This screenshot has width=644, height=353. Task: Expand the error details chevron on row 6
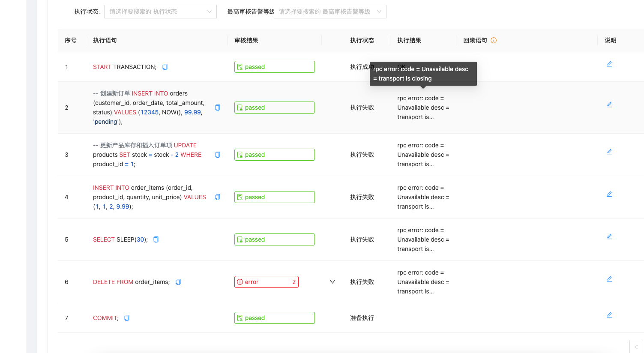pyautogui.click(x=332, y=281)
